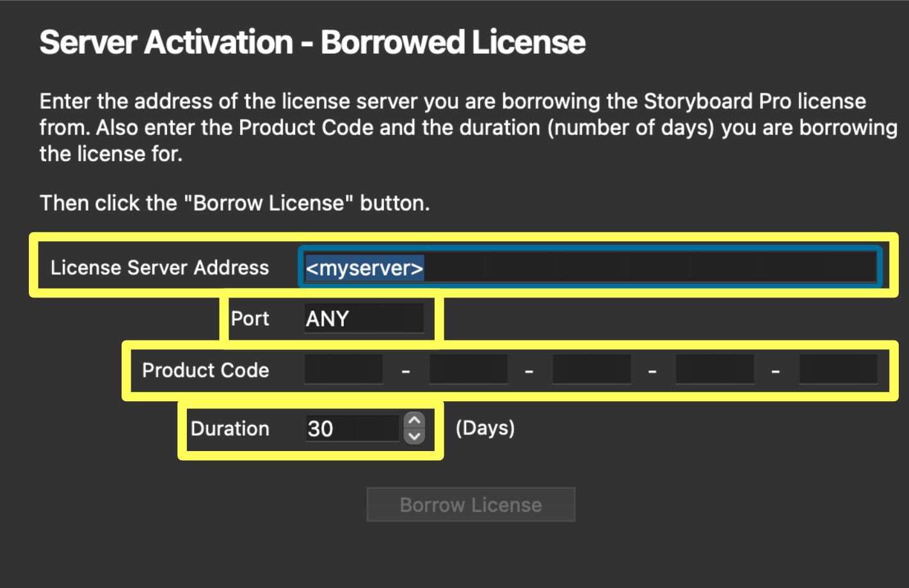Click the second Product Code segment box
Viewport: 909px width, 588px height.
(468, 370)
